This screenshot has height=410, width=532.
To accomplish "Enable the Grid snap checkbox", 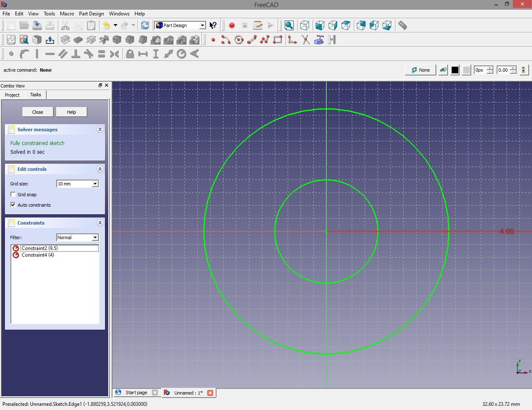I will click(13, 195).
